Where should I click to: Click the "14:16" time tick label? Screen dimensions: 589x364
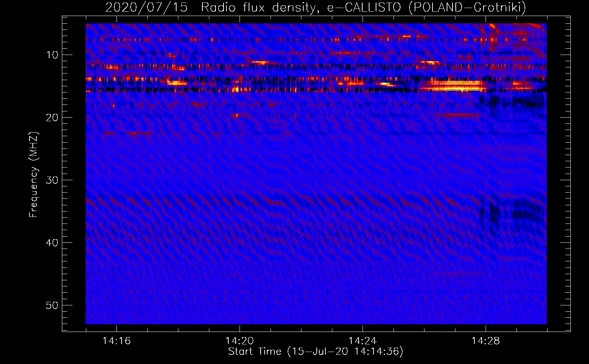click(116, 341)
